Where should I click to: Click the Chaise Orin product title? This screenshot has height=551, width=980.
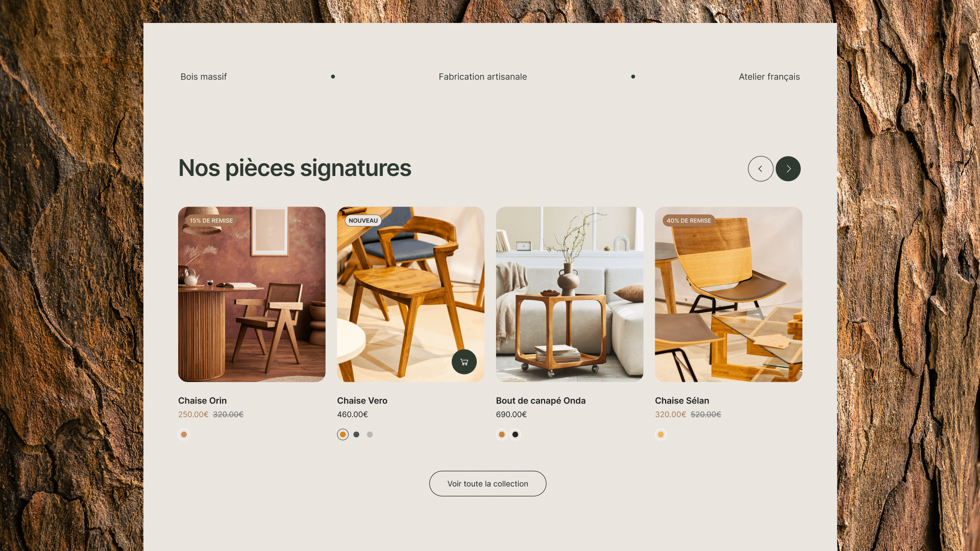203,400
